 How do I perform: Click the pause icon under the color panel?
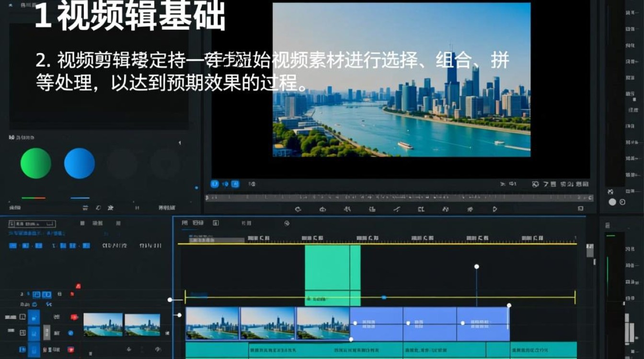(137, 208)
